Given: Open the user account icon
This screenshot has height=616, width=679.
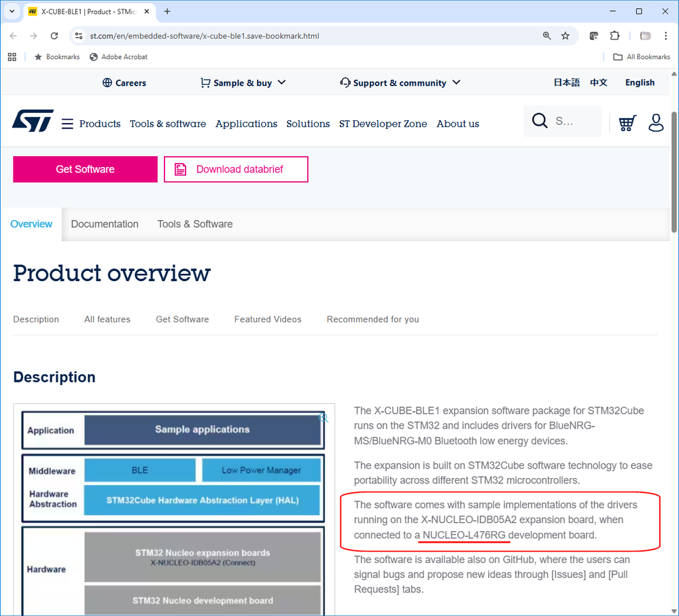Looking at the screenshot, I should click(x=656, y=123).
